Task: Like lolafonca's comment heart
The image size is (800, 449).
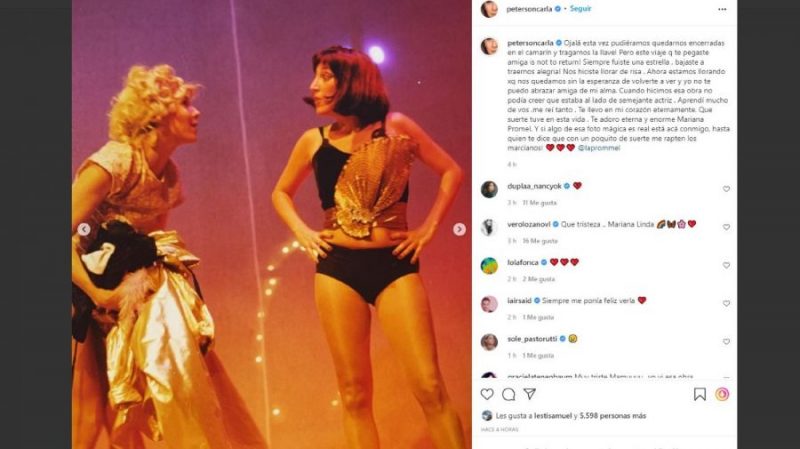Action: pyautogui.click(x=726, y=265)
